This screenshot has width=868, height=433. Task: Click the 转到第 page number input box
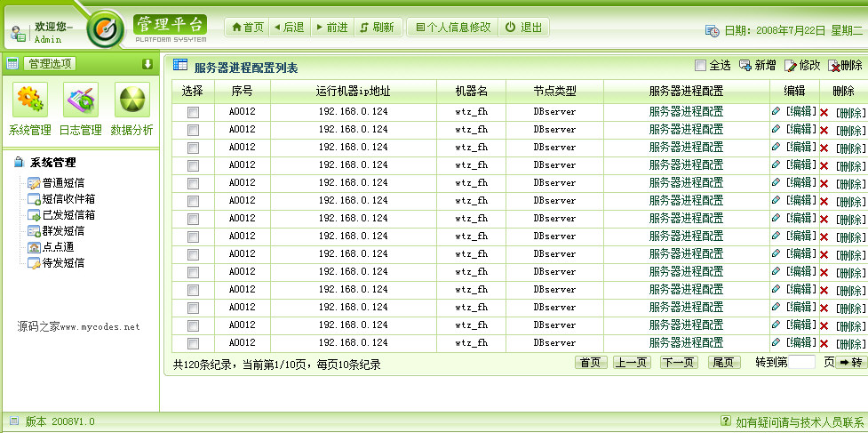(x=801, y=363)
